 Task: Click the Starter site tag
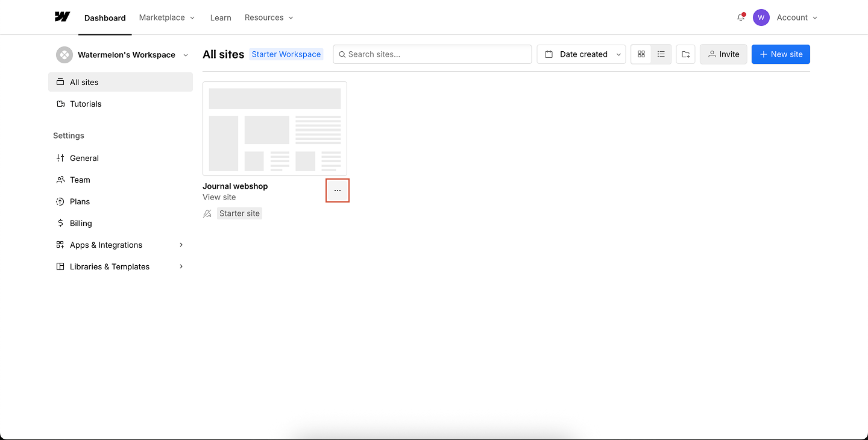(239, 213)
